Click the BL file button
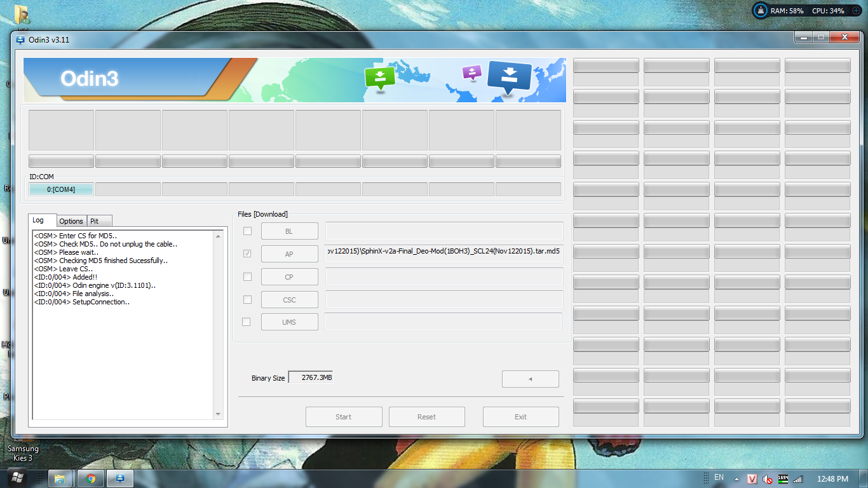Viewport: 868px width, 488px height. click(x=289, y=231)
